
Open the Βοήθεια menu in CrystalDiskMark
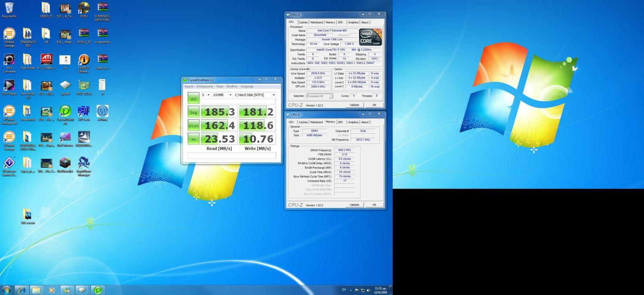pos(232,86)
